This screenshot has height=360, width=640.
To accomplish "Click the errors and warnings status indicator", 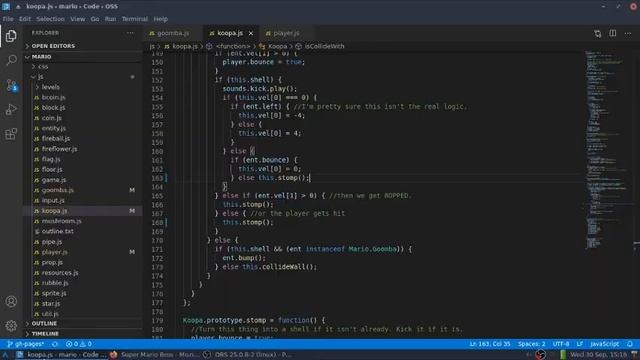I will 79,344.
